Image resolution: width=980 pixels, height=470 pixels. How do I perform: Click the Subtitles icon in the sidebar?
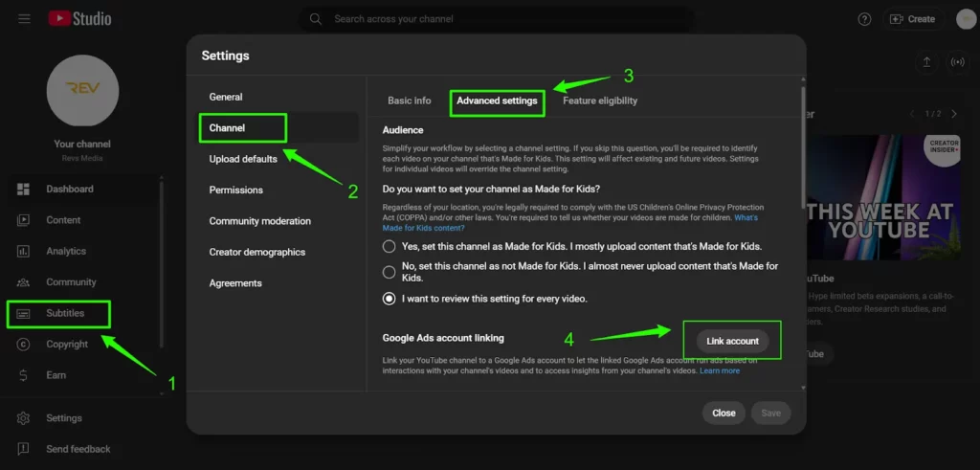(23, 314)
